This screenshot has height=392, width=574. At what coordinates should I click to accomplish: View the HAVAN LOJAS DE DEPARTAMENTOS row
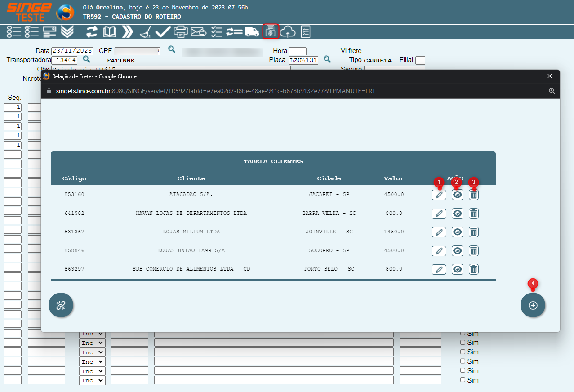pos(458,214)
